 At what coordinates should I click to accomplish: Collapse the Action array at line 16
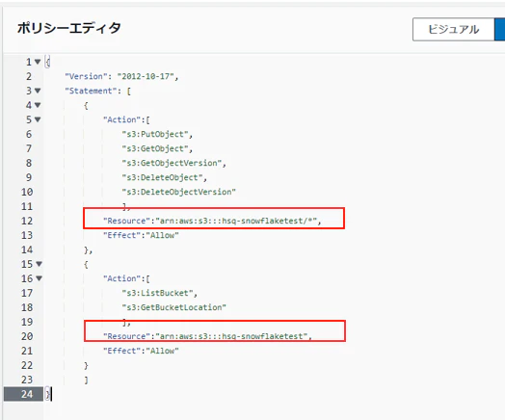[39, 278]
